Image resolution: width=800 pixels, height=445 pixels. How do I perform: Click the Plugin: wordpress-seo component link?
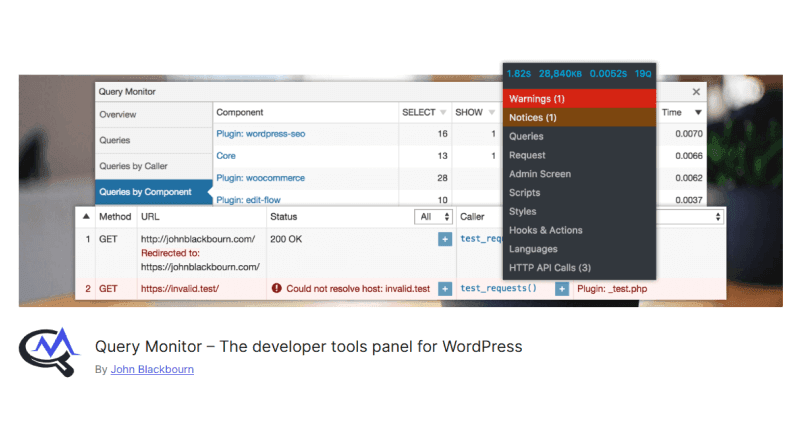262,133
